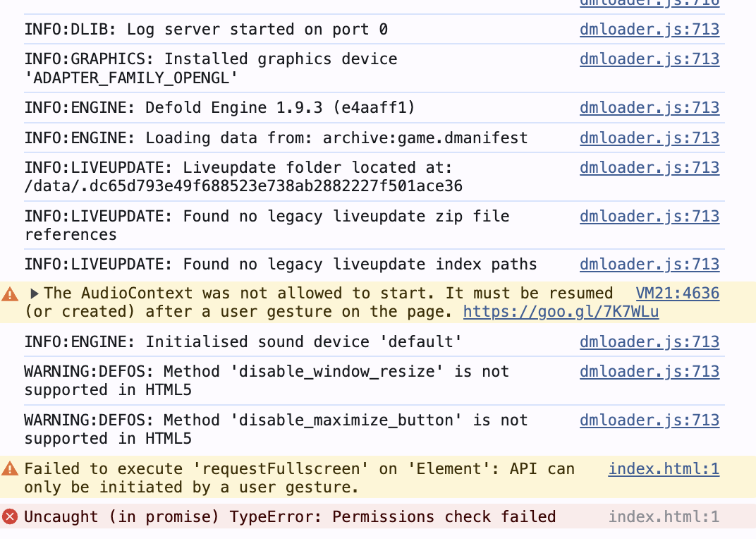Open the VM21:4636 source link
The width and height of the screenshot is (756, 539).
(x=678, y=293)
